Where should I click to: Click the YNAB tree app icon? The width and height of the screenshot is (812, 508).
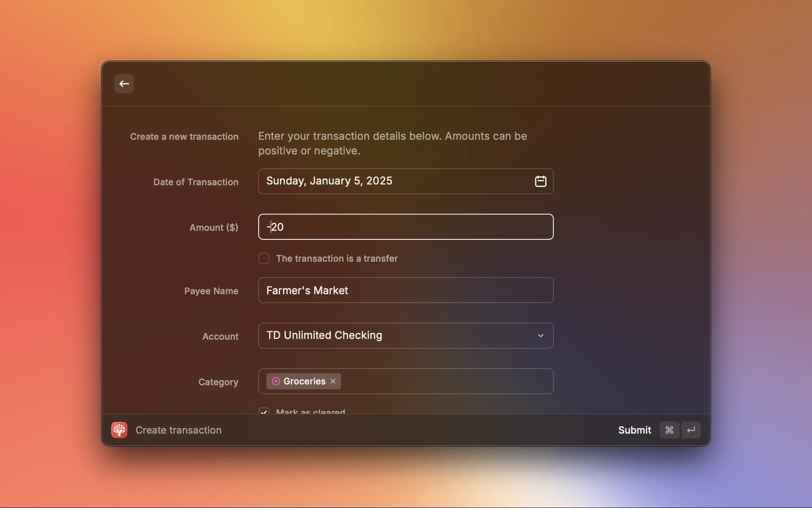pos(119,430)
